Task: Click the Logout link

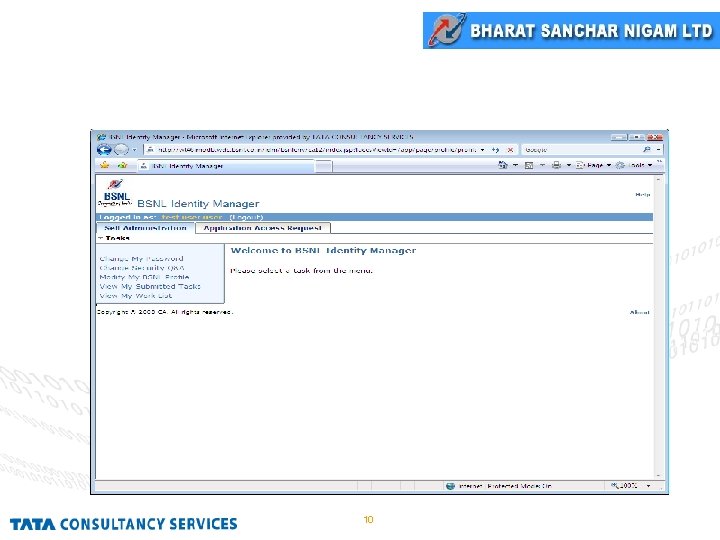Action: (x=246, y=217)
